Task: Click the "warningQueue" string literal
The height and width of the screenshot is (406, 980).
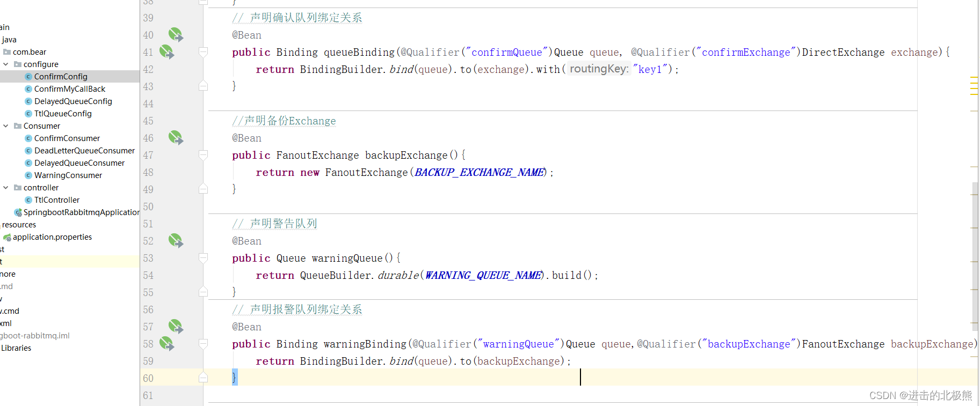Action: [519, 344]
